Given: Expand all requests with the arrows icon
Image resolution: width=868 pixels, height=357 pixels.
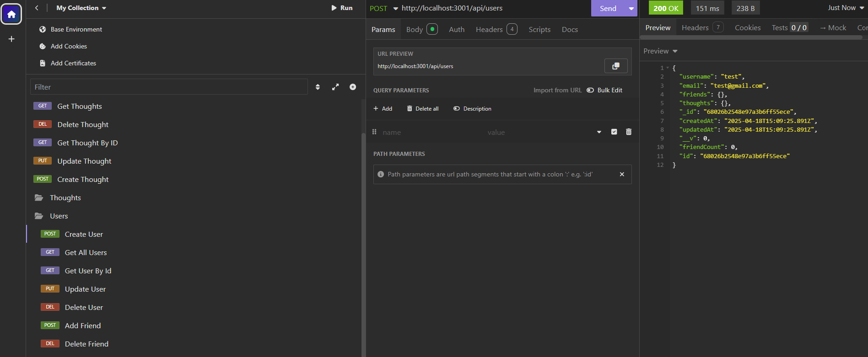Looking at the screenshot, I should [x=335, y=87].
